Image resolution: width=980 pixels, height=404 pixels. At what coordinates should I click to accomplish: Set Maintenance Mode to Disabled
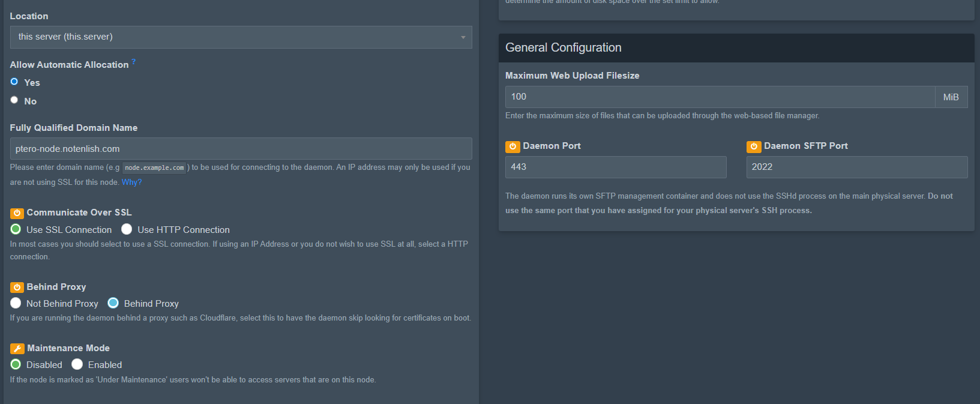[16, 364]
